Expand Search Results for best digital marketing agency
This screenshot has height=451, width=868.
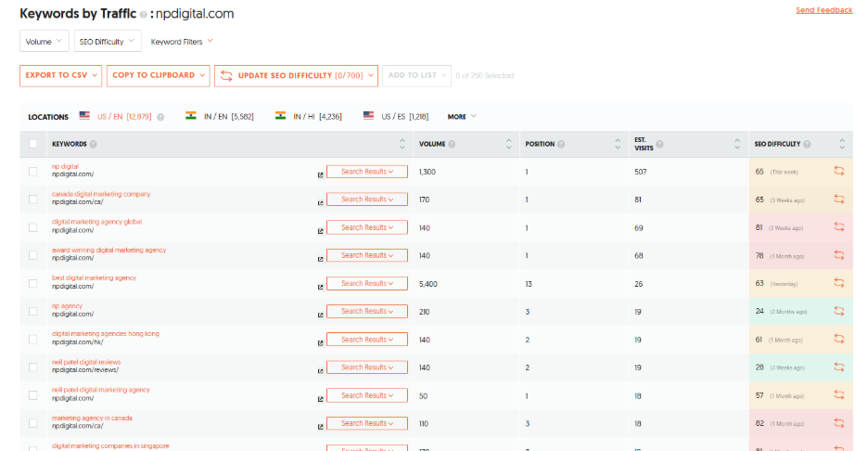coord(367,284)
